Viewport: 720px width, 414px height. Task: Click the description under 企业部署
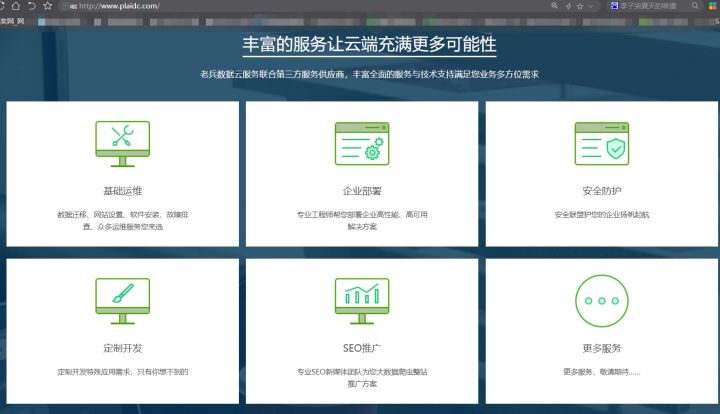[362, 220]
